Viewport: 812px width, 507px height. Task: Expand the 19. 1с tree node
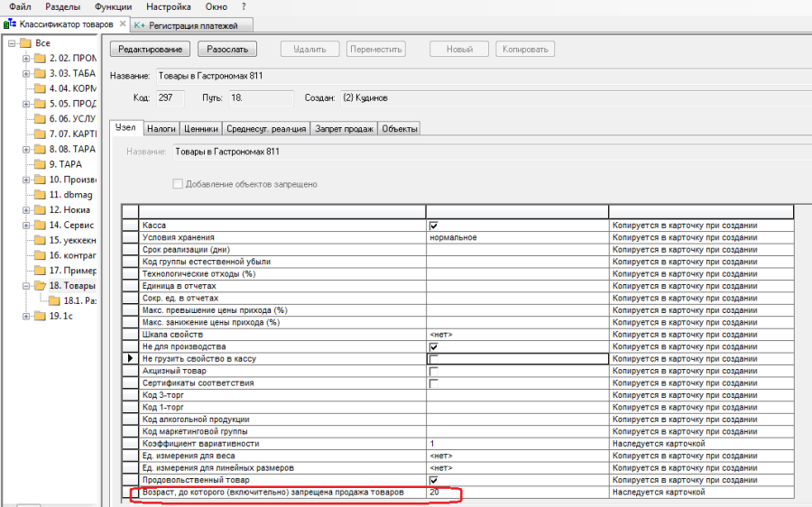(26, 317)
